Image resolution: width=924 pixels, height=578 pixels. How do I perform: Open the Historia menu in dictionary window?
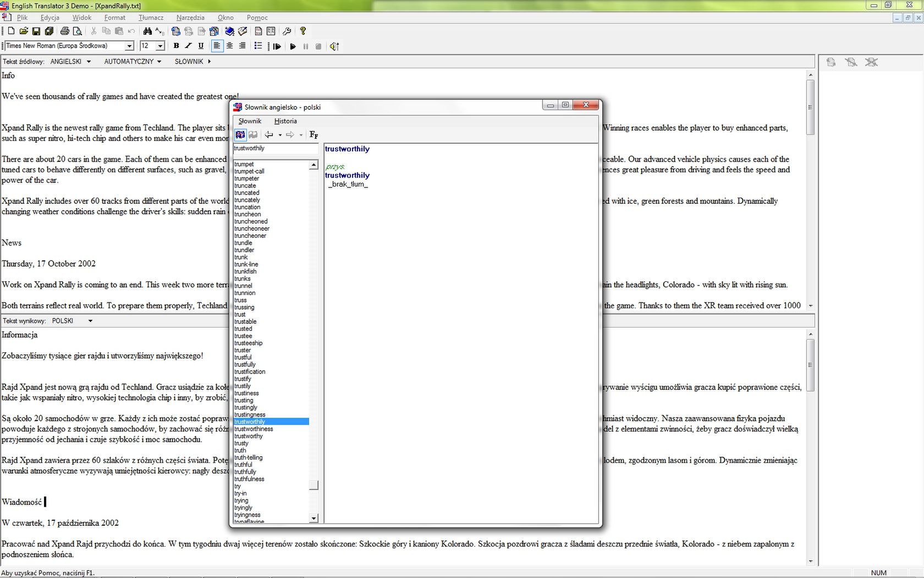click(285, 121)
